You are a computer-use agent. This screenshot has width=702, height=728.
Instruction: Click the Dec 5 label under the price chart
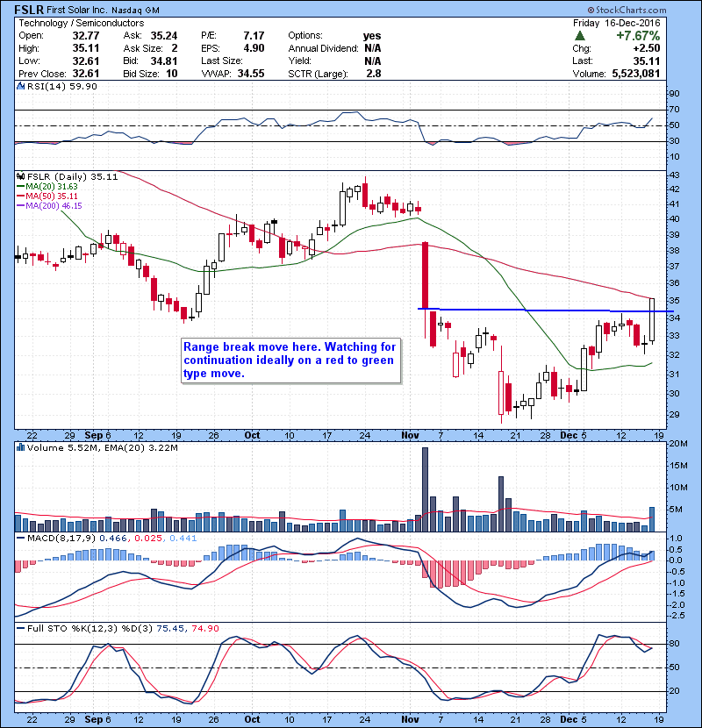tap(573, 435)
